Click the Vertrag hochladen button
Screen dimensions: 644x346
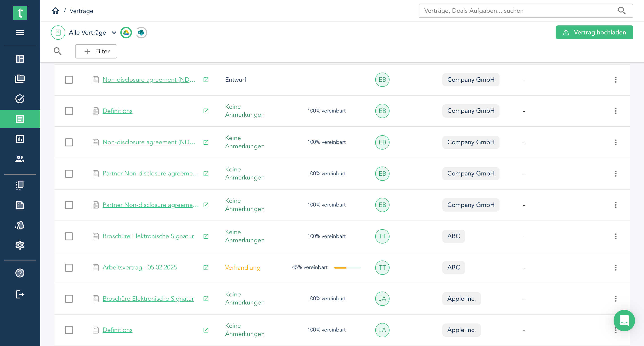[x=594, y=32]
